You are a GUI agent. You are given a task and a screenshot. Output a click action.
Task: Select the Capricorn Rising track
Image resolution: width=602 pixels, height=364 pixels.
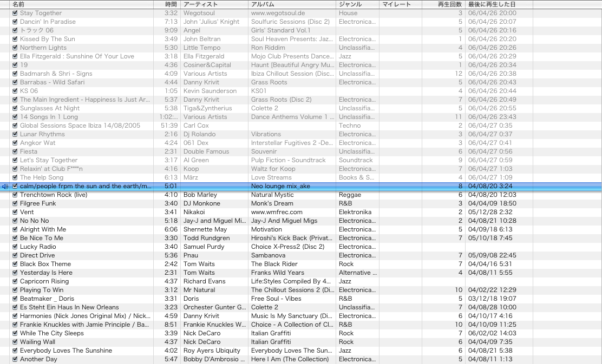click(x=44, y=282)
